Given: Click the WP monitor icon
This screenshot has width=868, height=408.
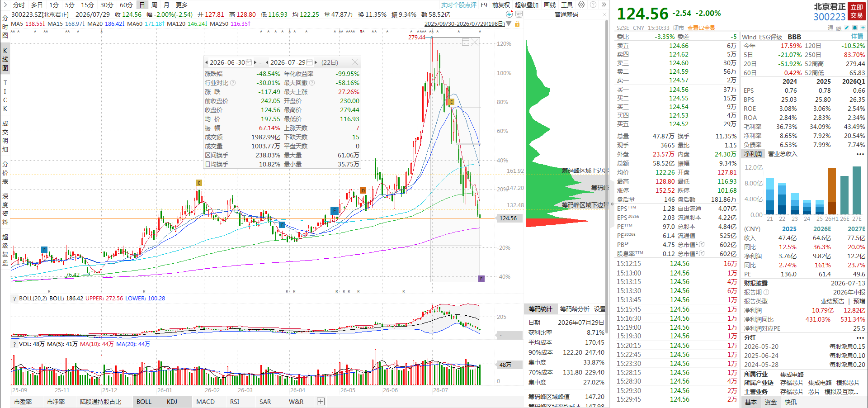Looking at the screenshot, I should pyautogui.click(x=519, y=14).
